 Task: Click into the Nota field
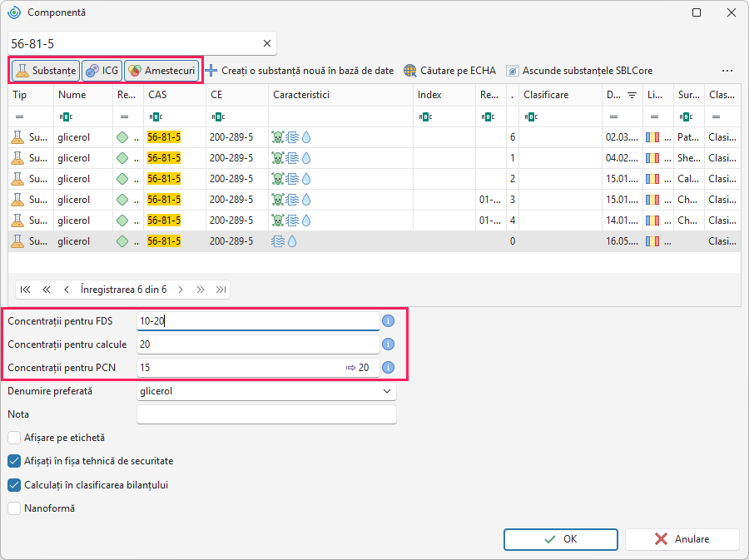[x=266, y=414]
